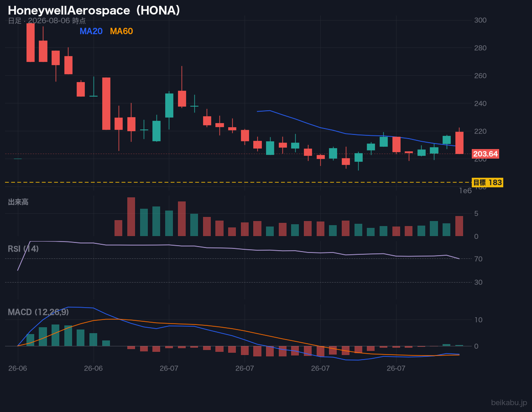This screenshot has width=532, height=412.
Task: Click the first 26-06 date axis label
Action: 18,368
